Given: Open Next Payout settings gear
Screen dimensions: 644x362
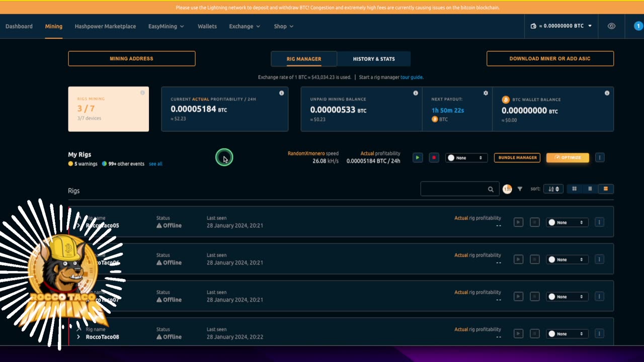Looking at the screenshot, I should point(486,93).
